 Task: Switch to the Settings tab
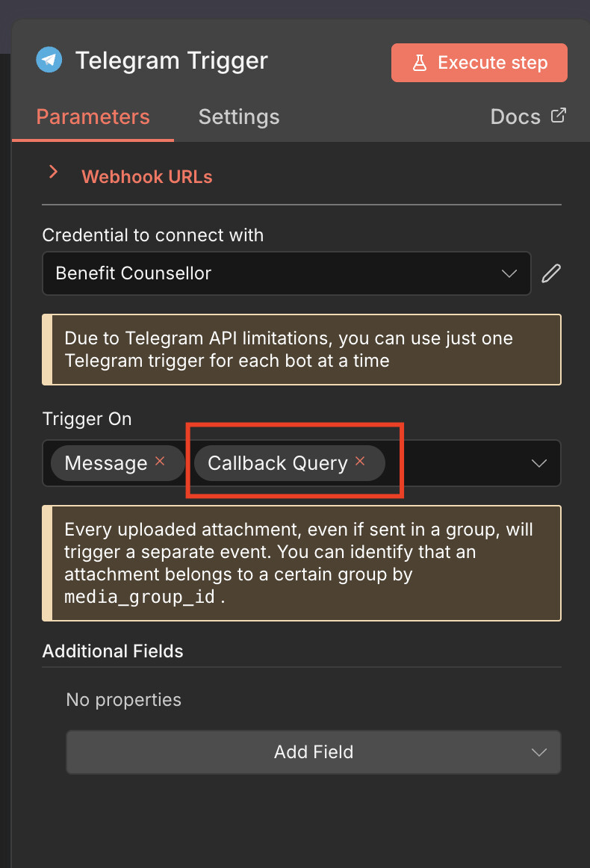pos(239,117)
